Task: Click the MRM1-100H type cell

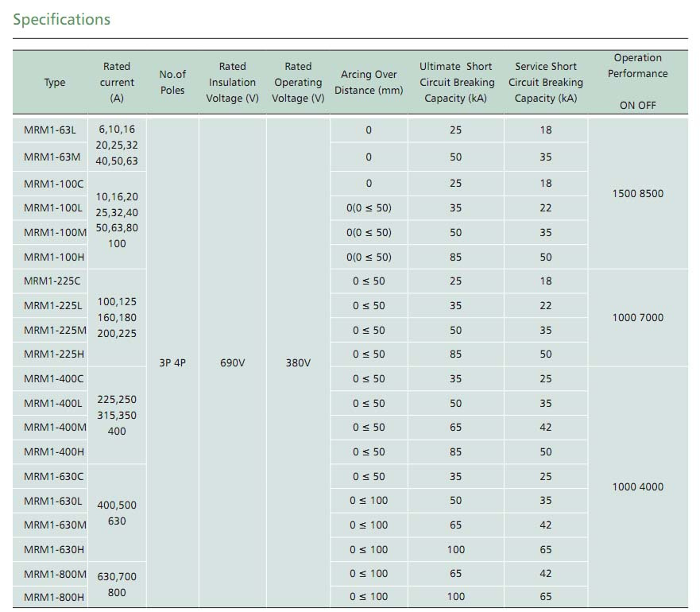Action: tap(54, 258)
